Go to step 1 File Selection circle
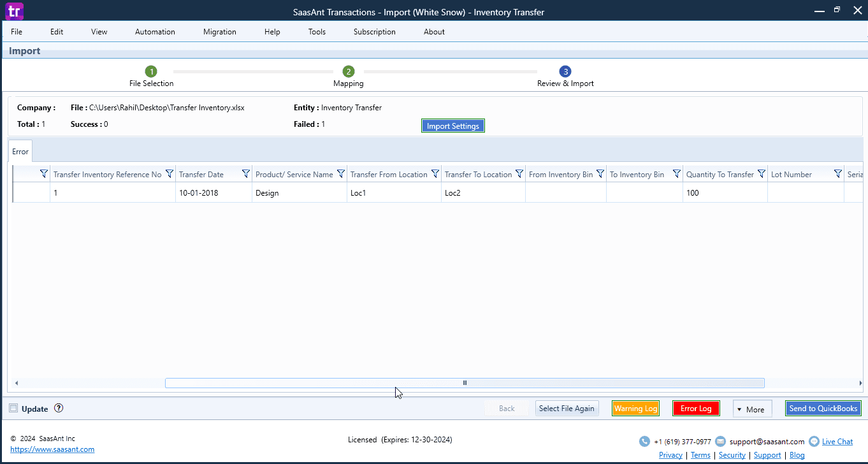Screen dimensions: 868x464 pyautogui.click(x=151, y=71)
